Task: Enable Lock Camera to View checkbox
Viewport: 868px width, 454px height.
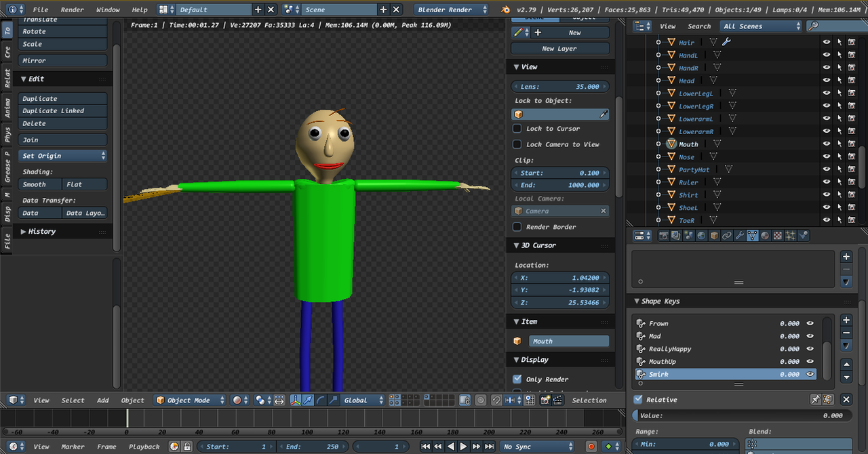Action: pos(517,144)
